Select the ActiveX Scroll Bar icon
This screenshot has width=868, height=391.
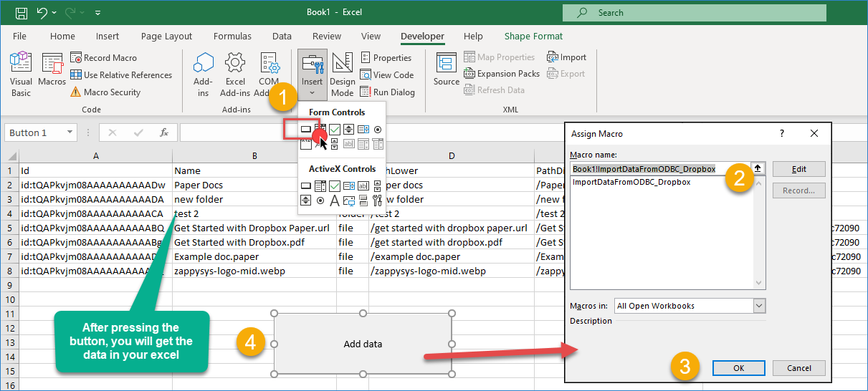pyautogui.click(x=378, y=186)
